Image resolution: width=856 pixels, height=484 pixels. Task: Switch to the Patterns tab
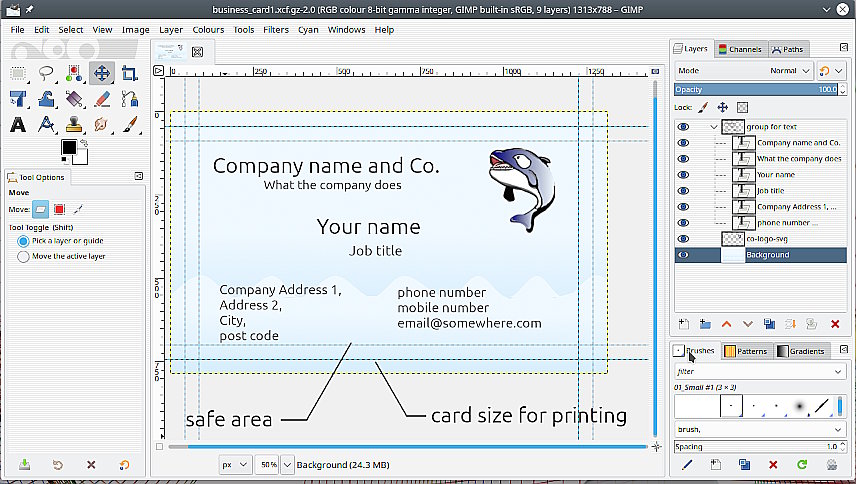click(746, 351)
